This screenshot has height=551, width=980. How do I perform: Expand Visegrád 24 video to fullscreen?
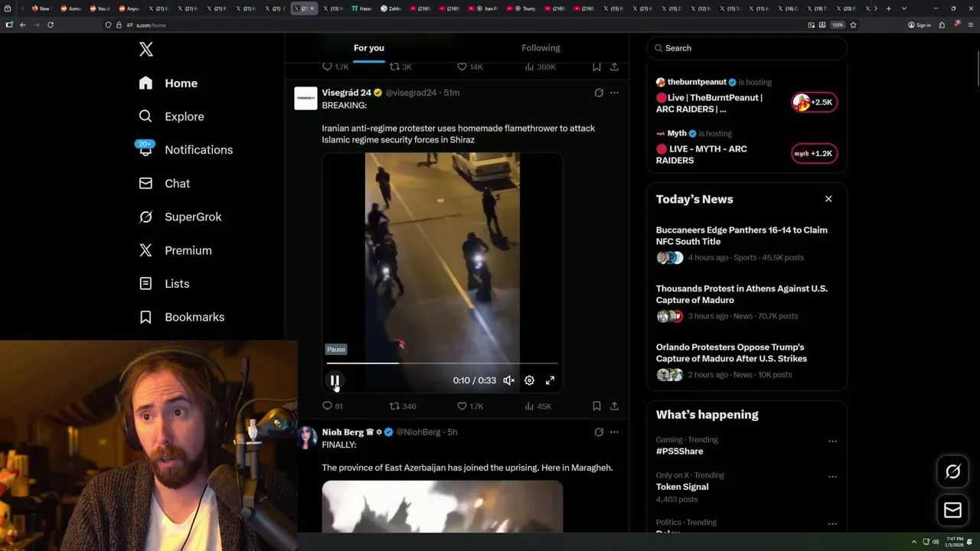pos(550,380)
